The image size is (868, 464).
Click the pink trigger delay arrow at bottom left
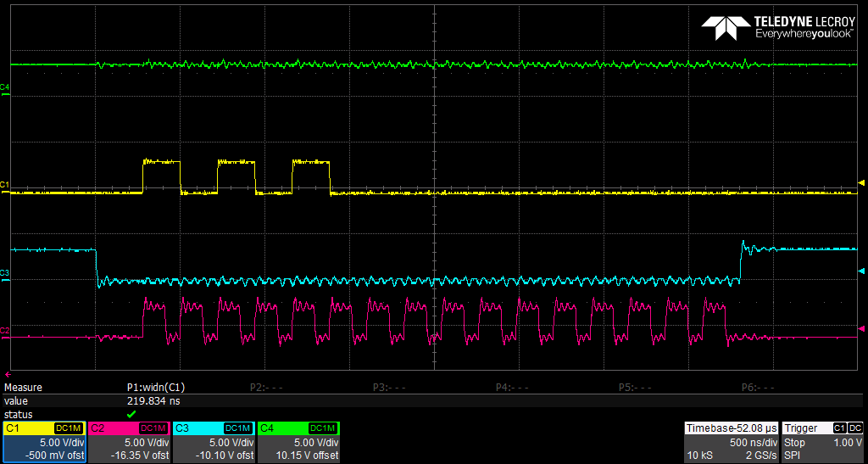(7, 375)
